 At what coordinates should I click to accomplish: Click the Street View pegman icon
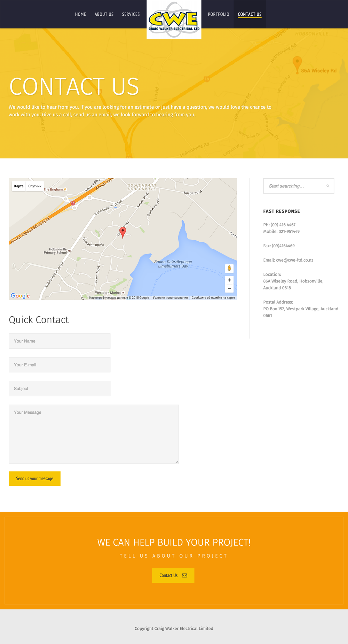click(229, 268)
